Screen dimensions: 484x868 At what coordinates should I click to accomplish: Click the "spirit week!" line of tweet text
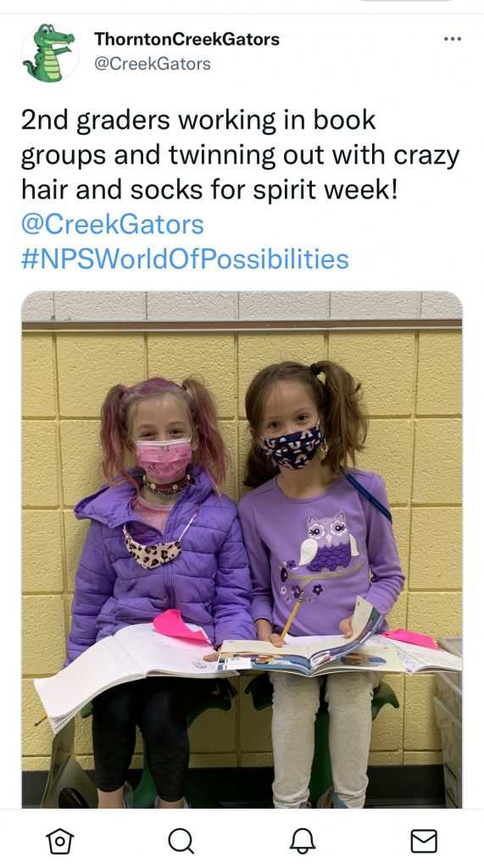pos(209,190)
